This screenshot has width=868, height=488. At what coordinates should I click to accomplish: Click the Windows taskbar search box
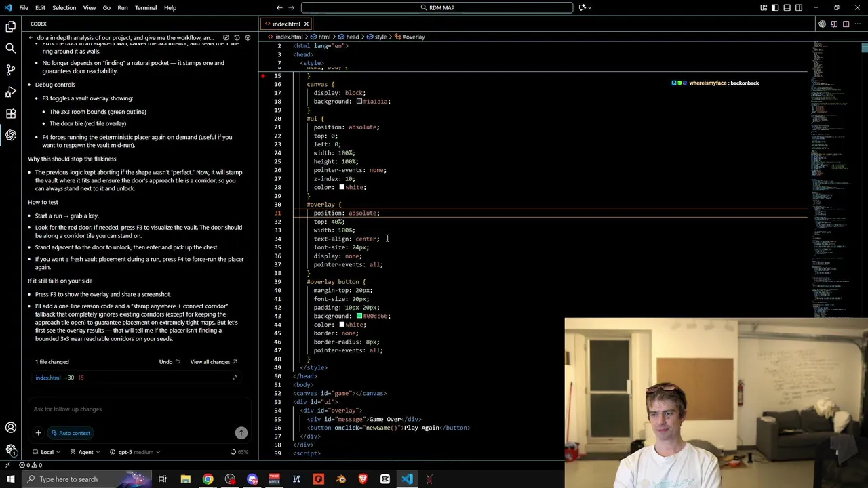click(87, 479)
